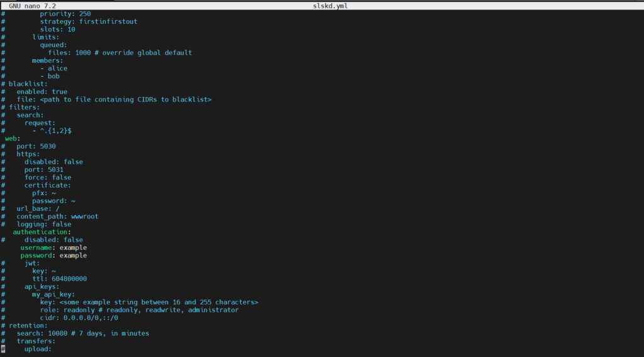Click the 'my_api_key:' line
The image size is (644, 357).
(54, 295)
